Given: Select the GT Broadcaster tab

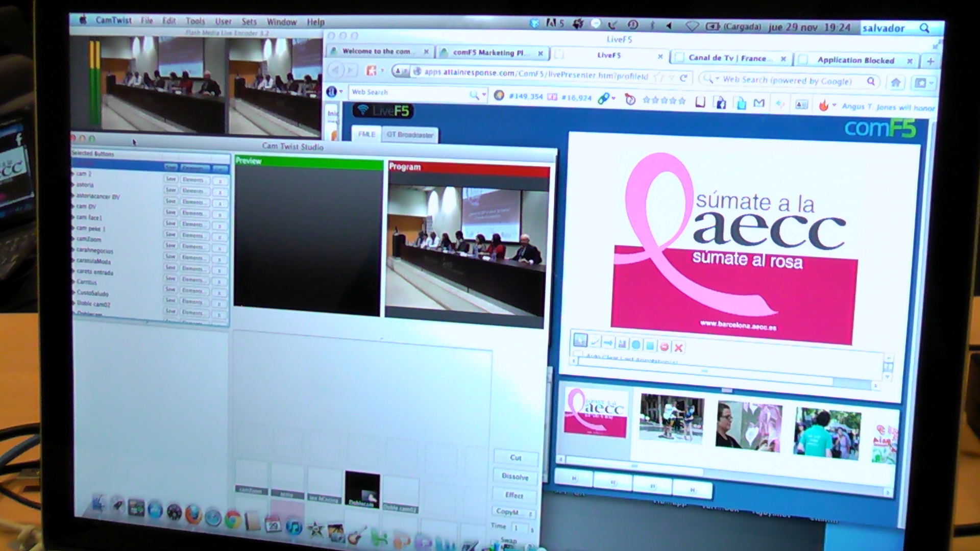Looking at the screenshot, I should [410, 135].
